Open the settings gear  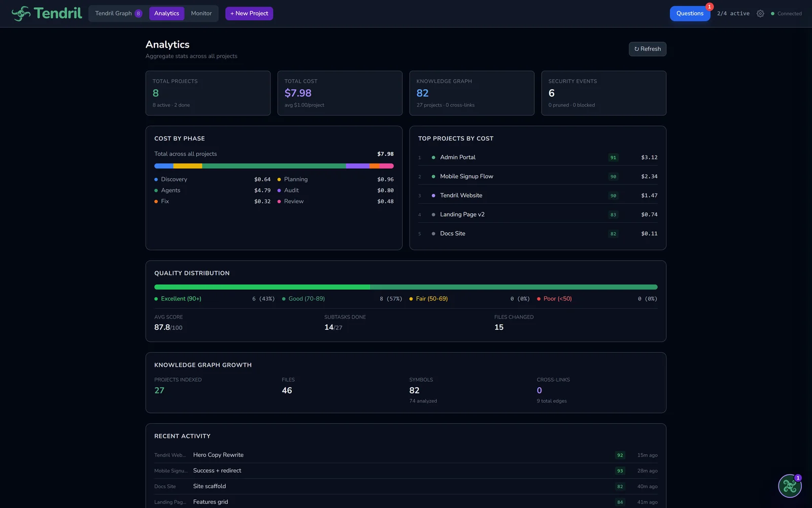coord(760,14)
